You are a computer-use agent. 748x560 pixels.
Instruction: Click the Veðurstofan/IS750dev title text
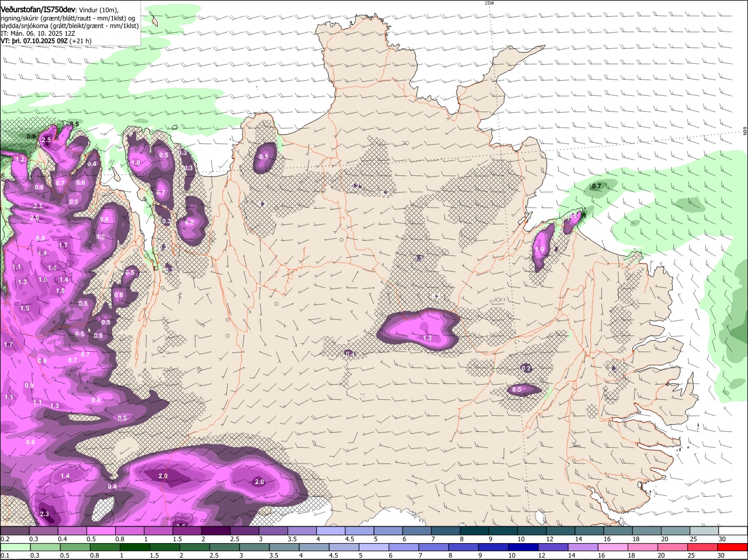coord(38,9)
